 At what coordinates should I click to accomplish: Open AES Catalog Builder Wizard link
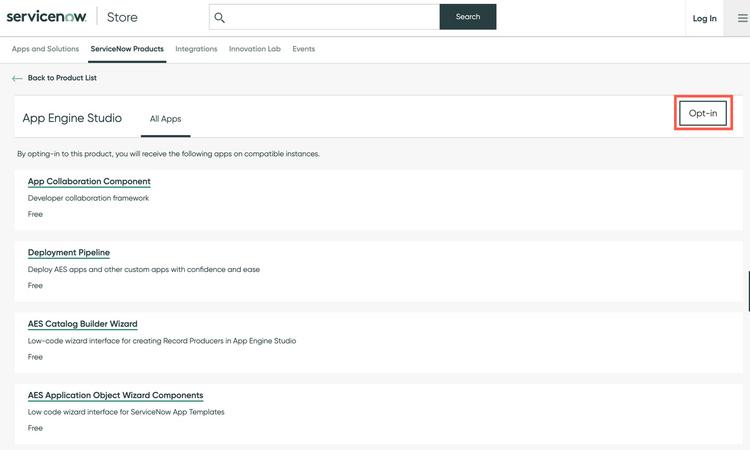click(82, 324)
